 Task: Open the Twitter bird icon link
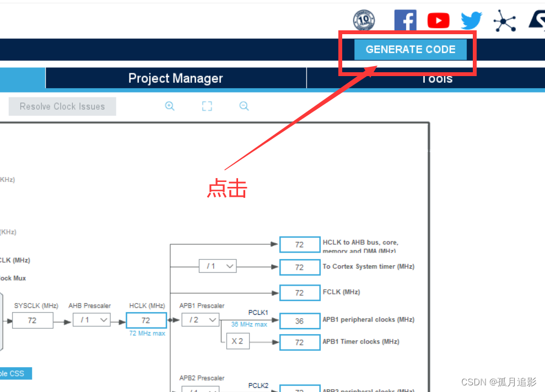[x=471, y=20]
